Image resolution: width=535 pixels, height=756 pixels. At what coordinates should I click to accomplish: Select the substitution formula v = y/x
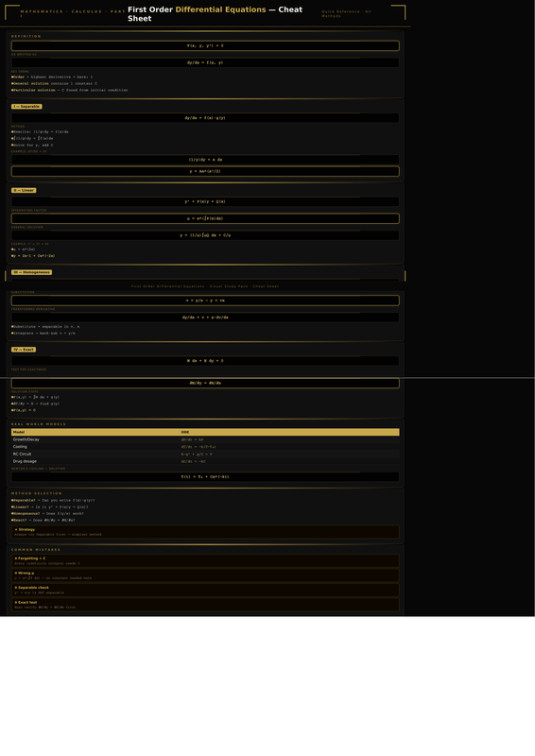[x=205, y=301]
